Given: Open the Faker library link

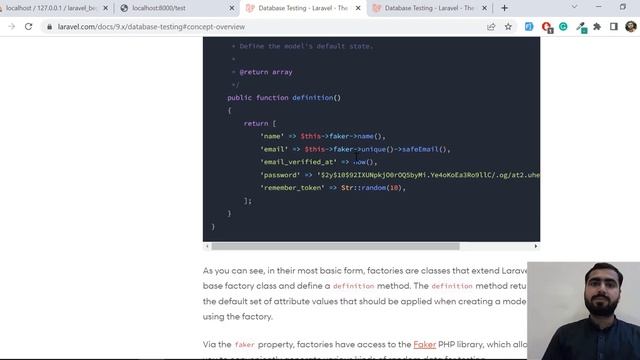Looking at the screenshot, I should (x=424, y=344).
